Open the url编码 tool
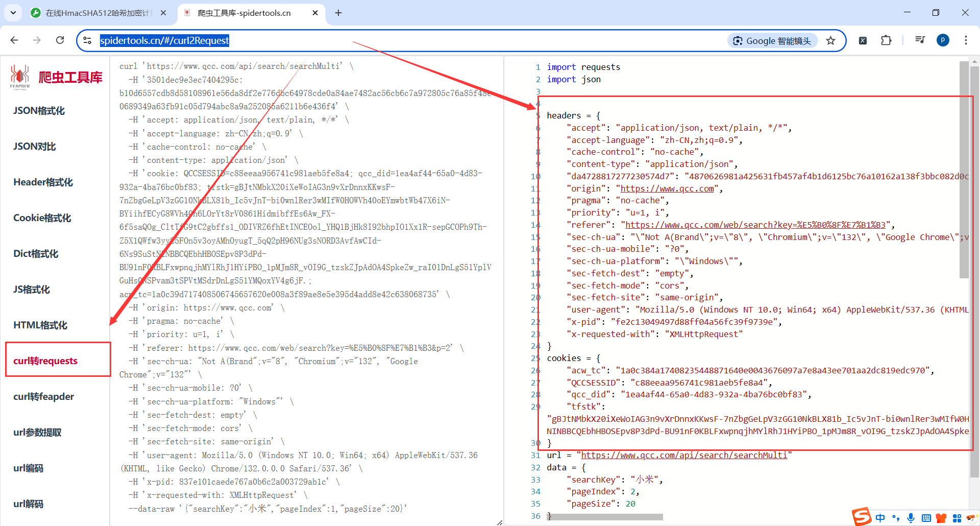Screen dimensions: 980x526 point(29,468)
